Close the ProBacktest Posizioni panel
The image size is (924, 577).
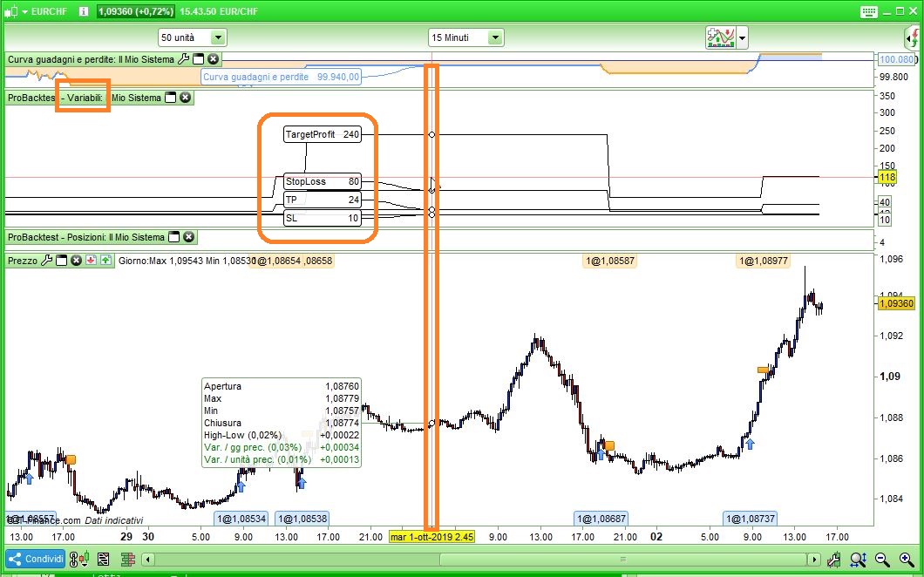(x=188, y=237)
